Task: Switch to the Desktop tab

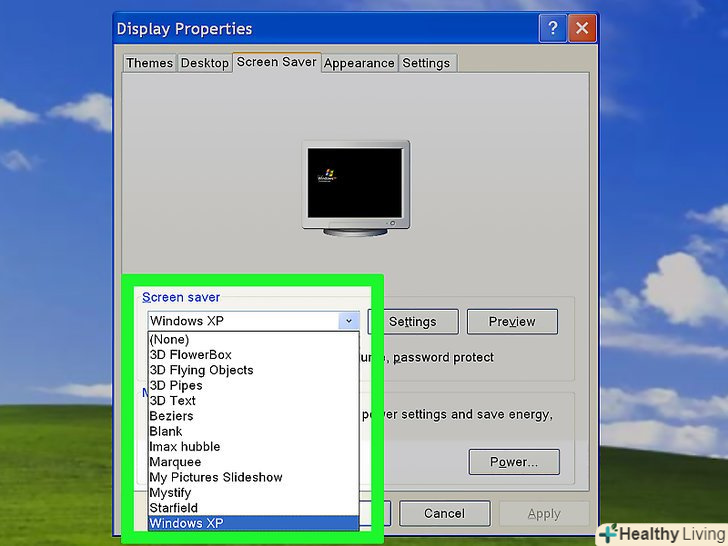Action: [x=205, y=63]
